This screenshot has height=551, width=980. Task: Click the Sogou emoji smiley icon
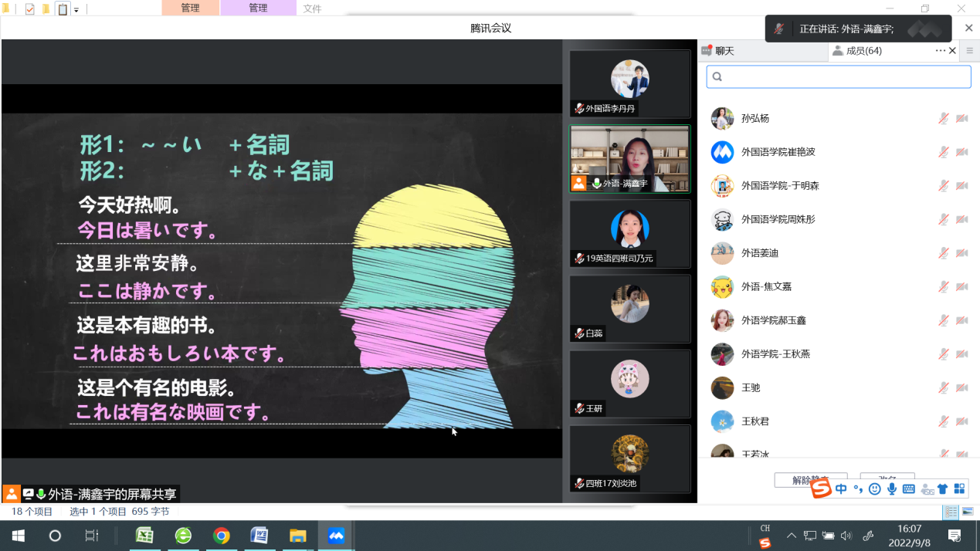click(x=874, y=489)
